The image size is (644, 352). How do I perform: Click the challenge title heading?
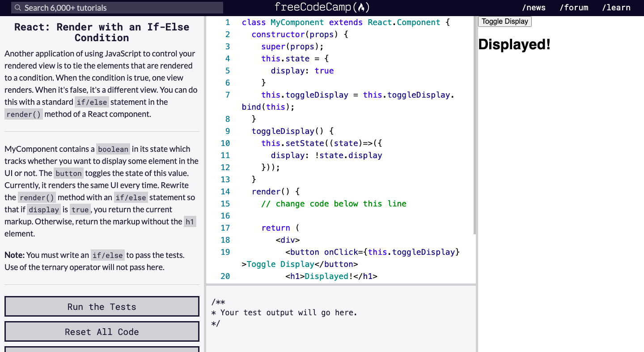(x=102, y=32)
